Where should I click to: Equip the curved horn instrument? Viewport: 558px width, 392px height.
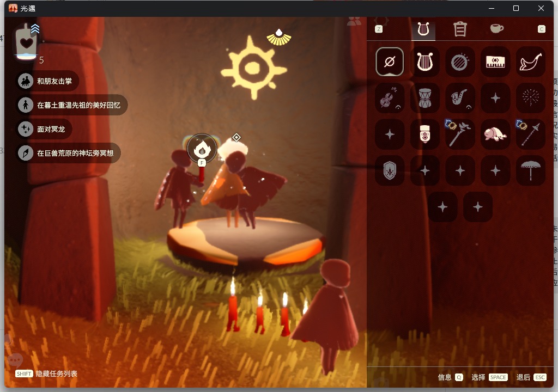coord(531,62)
